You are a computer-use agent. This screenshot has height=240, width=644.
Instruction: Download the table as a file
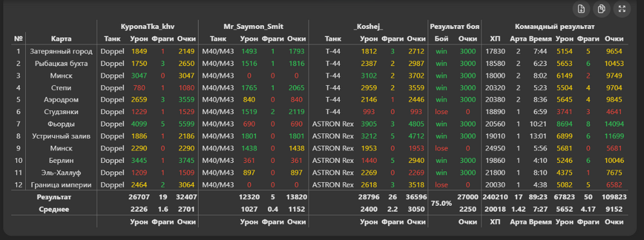click(582, 9)
